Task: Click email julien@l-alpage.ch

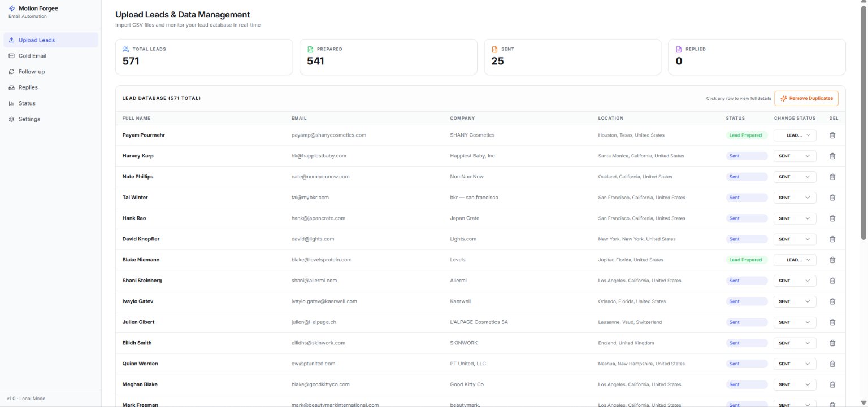Action: click(x=314, y=322)
